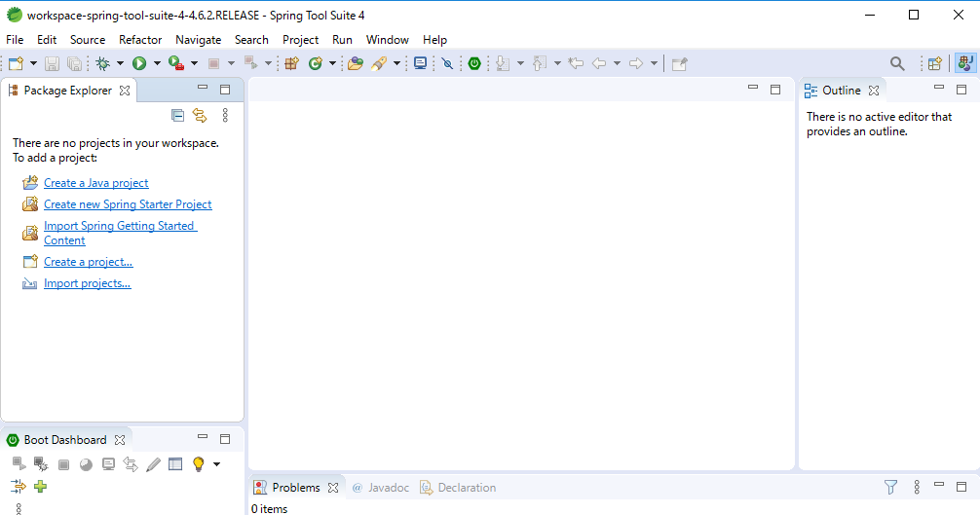Click Create a Java project link
The width and height of the screenshot is (980, 515).
pos(96,183)
